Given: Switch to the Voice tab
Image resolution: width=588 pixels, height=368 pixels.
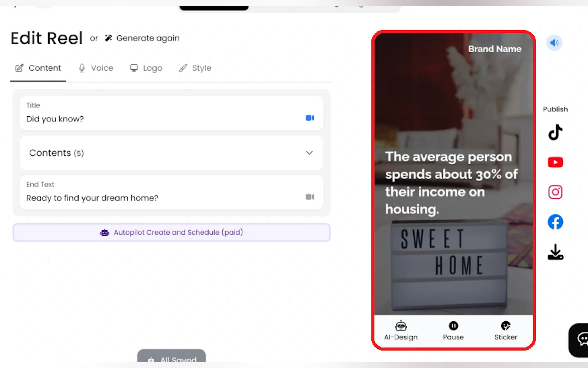Looking at the screenshot, I should point(96,68).
